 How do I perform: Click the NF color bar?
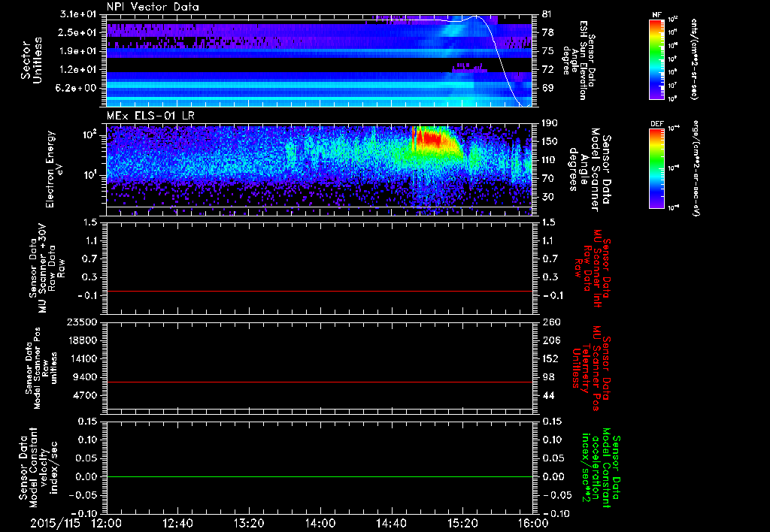[x=657, y=59]
